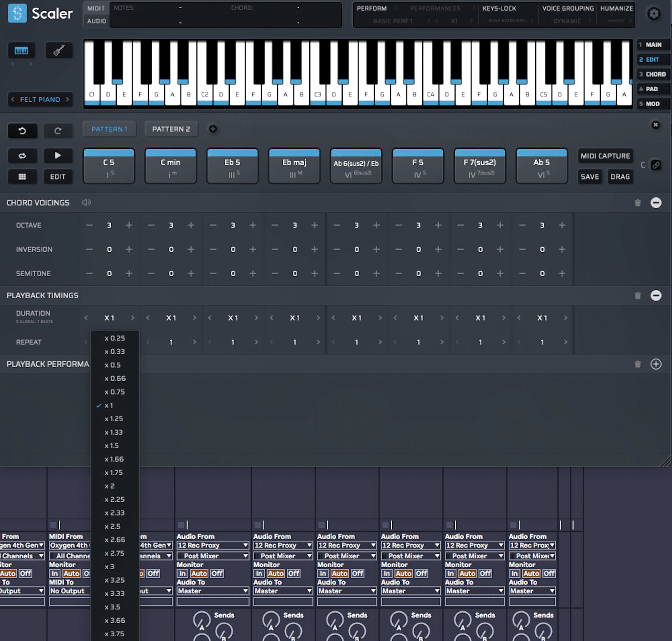Screen dimensions: 672x641
Task: Click the EDIT button
Action: [58, 177]
